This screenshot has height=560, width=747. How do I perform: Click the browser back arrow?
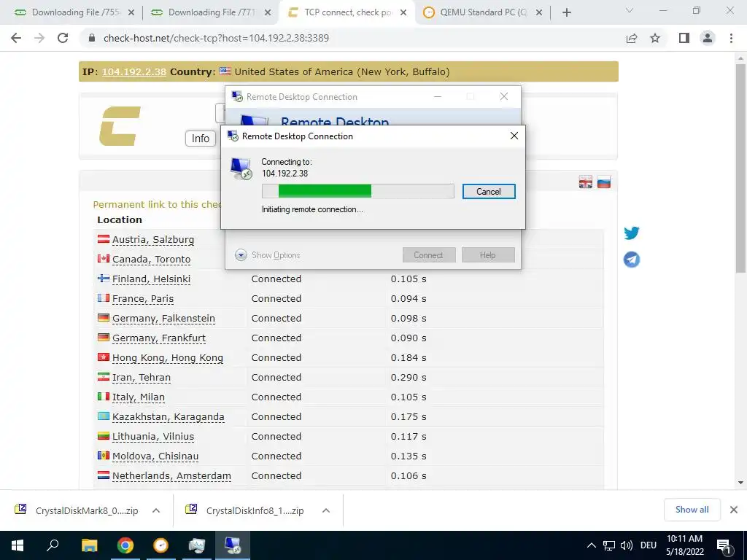[16, 38]
